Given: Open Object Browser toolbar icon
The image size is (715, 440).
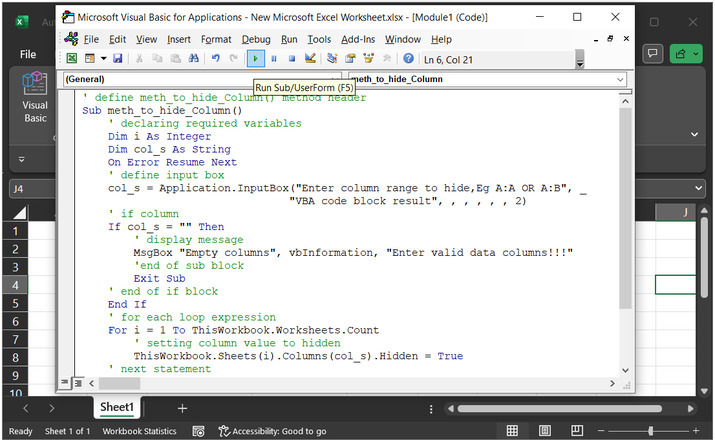Looking at the screenshot, I should coord(368,58).
